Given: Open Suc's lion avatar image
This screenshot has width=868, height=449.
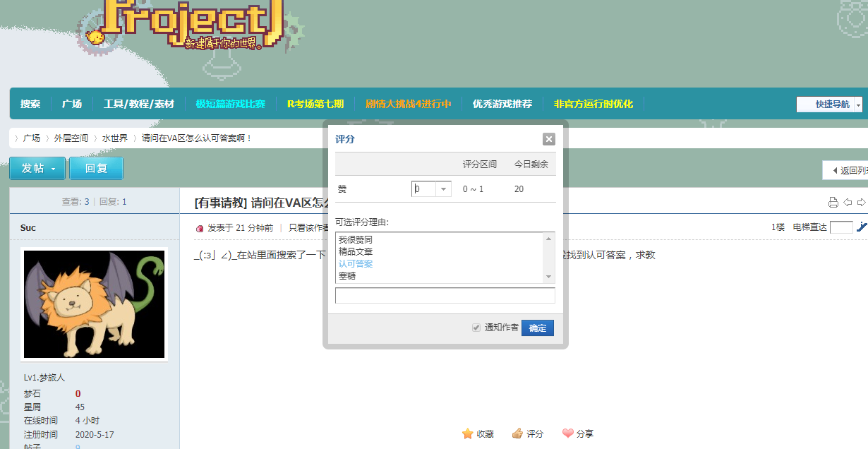Looking at the screenshot, I should click(95, 304).
